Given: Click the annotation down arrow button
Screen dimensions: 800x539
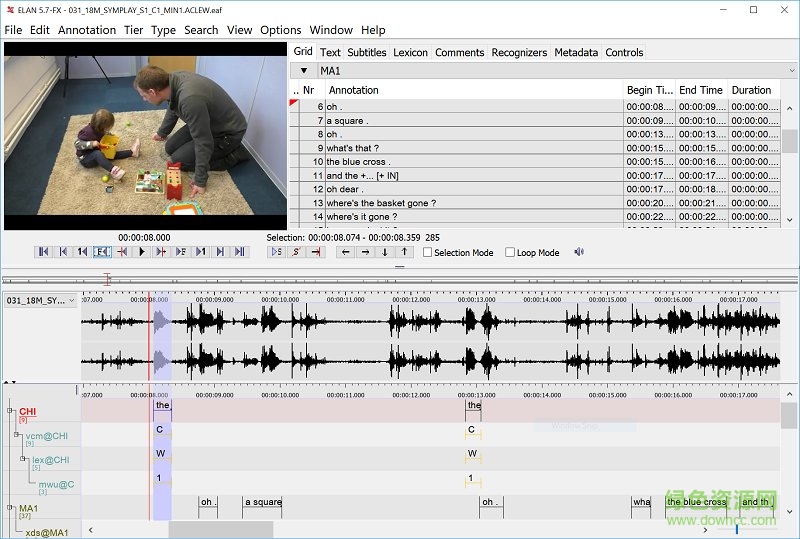Looking at the screenshot, I should coord(386,252).
